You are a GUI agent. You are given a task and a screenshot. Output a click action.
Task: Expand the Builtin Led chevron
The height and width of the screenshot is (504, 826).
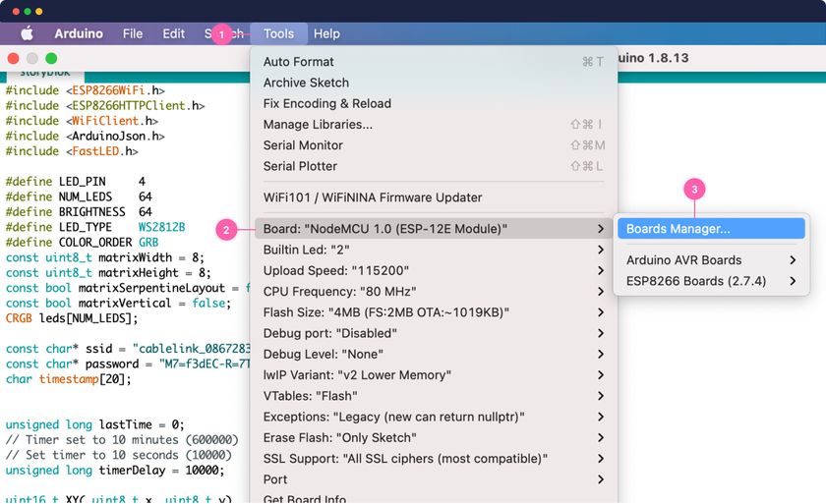[601, 250]
